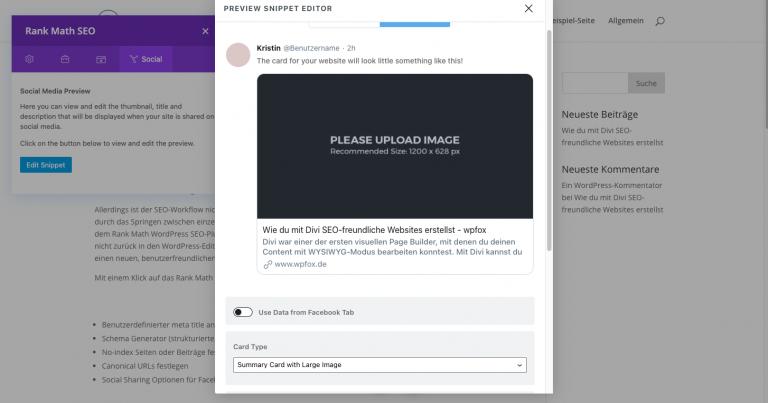
Task: Close the Preview Snippet Editor
Action: point(529,9)
